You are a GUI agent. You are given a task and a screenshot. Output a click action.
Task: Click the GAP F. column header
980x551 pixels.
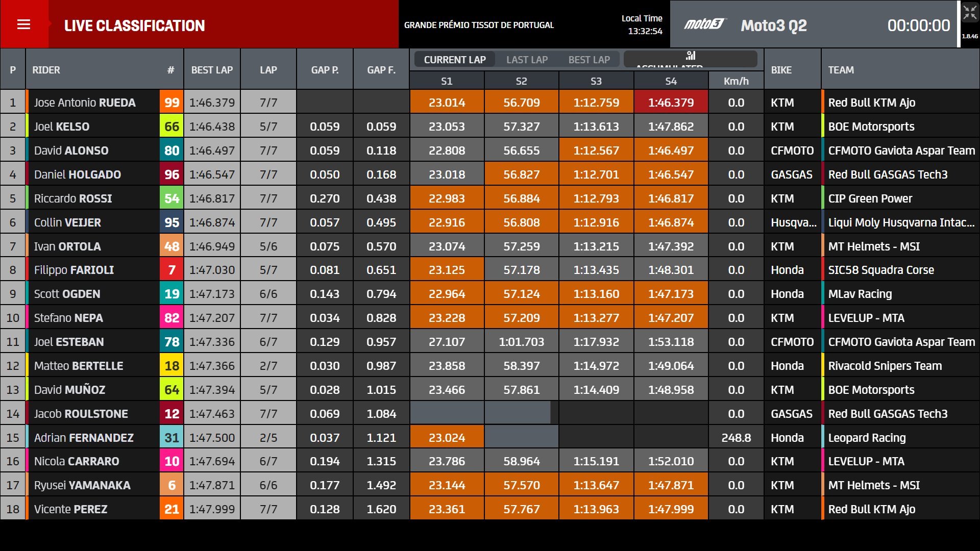coord(381,70)
